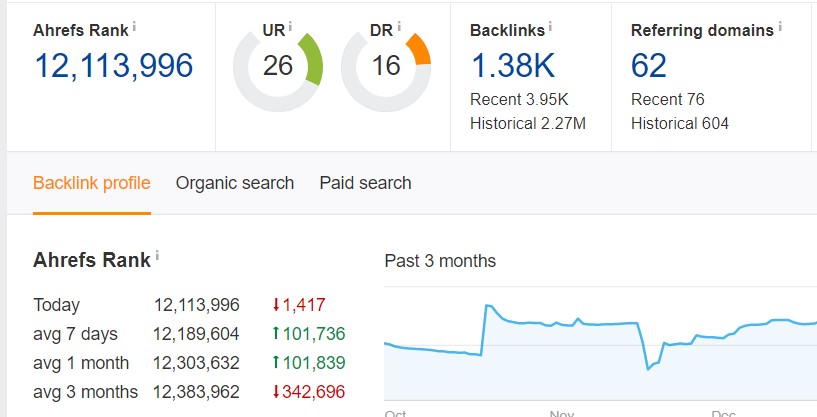The width and height of the screenshot is (817, 417).
Task: Select the avg 1 month row label
Action: 81,363
